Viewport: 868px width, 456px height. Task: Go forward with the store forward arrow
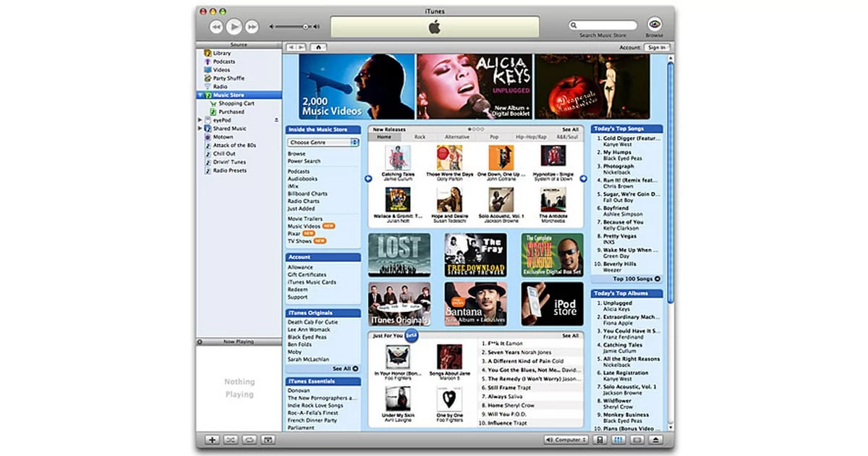pyautogui.click(x=302, y=47)
